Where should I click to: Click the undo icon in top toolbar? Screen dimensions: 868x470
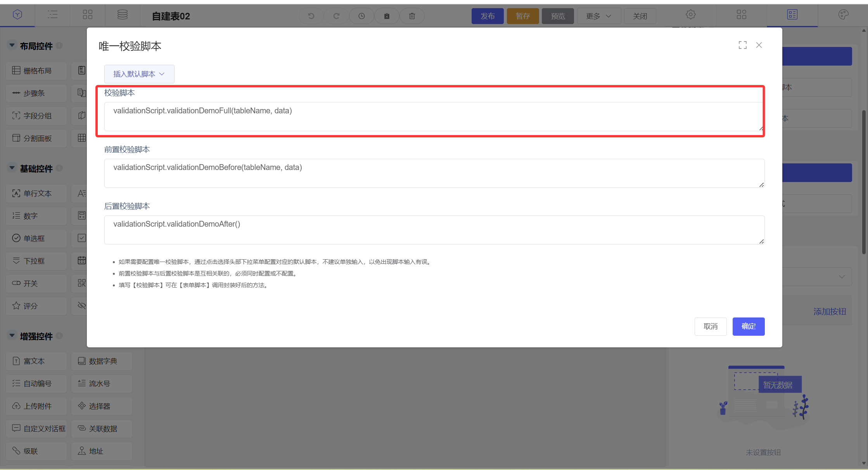311,16
